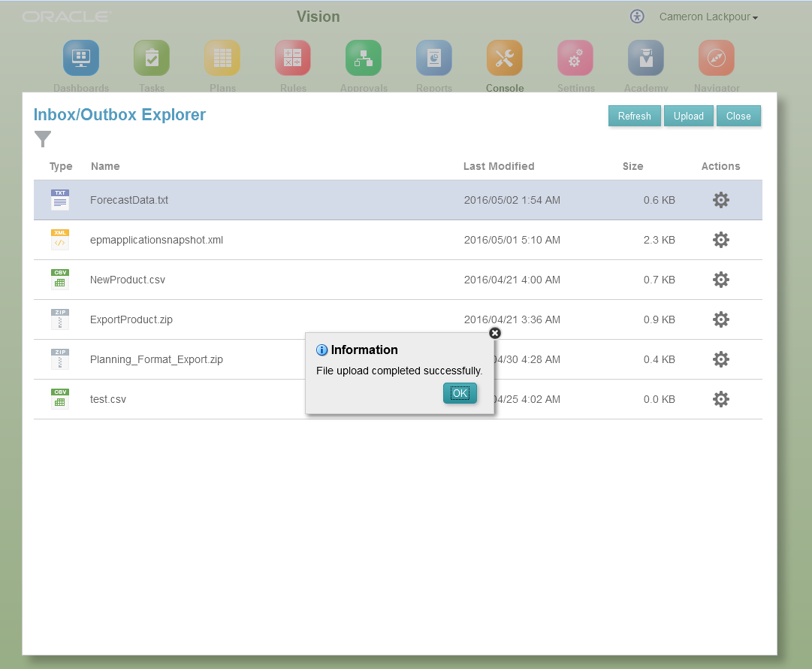This screenshot has width=812, height=669.
Task: Open the Console icon
Action: point(505,58)
